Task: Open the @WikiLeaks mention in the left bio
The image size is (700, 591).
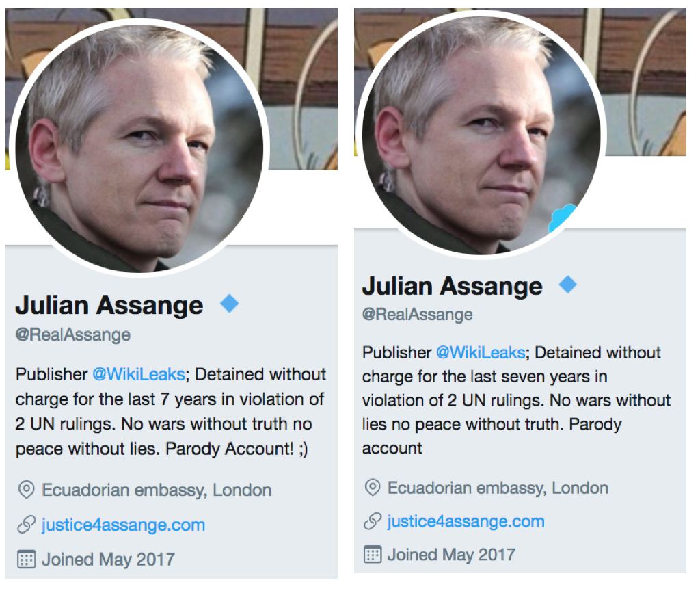Action: [x=139, y=375]
